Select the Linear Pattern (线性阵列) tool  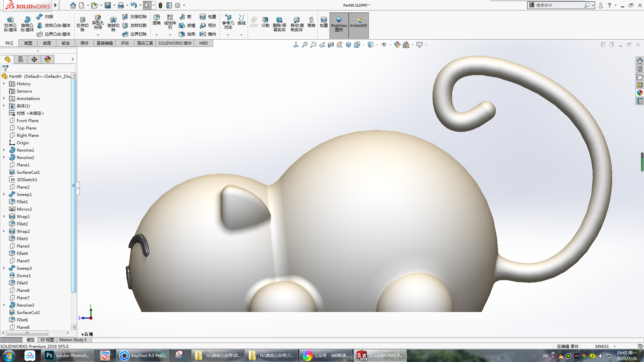click(170, 22)
